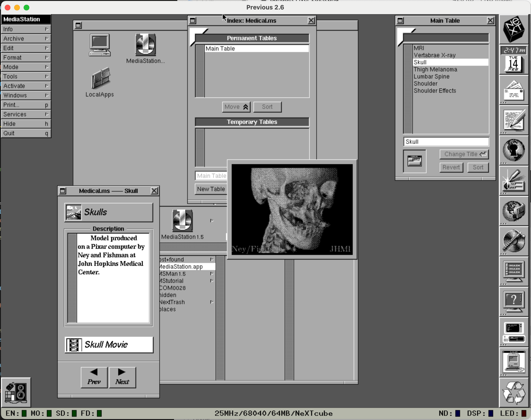This screenshot has width=531, height=420.
Task: Click the Description text scrollbar
Action: (72, 278)
